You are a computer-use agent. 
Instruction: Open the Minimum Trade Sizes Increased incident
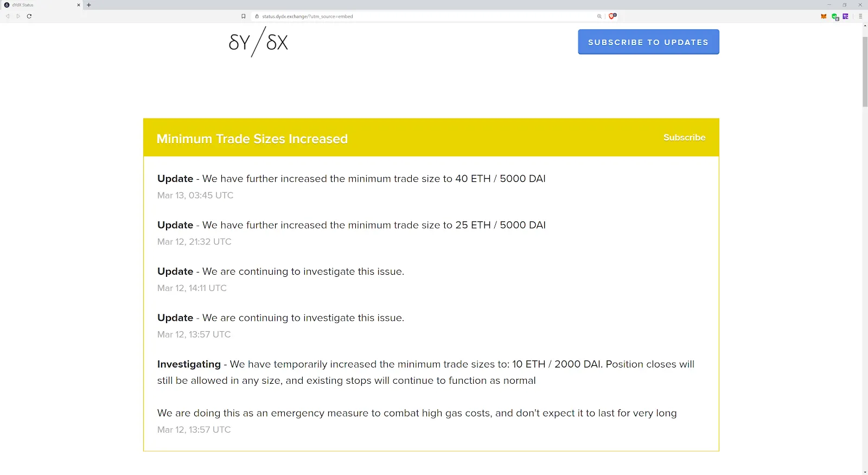coord(252,139)
